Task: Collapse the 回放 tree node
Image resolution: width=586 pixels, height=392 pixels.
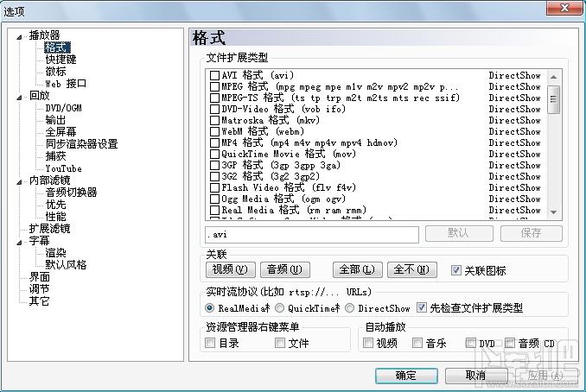Action: point(20,97)
